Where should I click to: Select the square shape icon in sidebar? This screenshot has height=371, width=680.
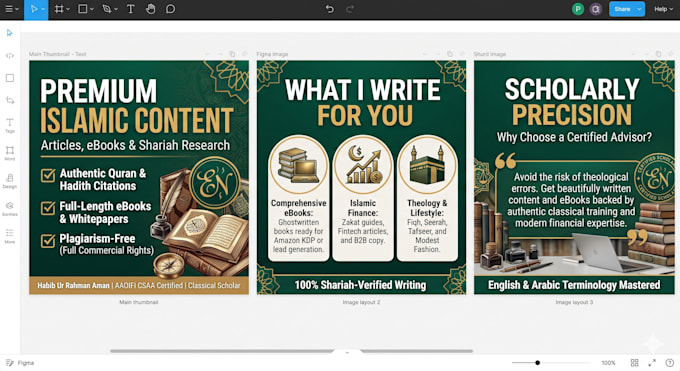point(10,78)
